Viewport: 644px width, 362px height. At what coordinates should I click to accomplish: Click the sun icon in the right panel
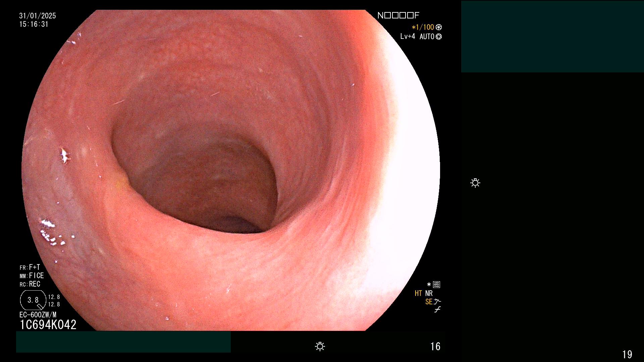[x=475, y=183]
